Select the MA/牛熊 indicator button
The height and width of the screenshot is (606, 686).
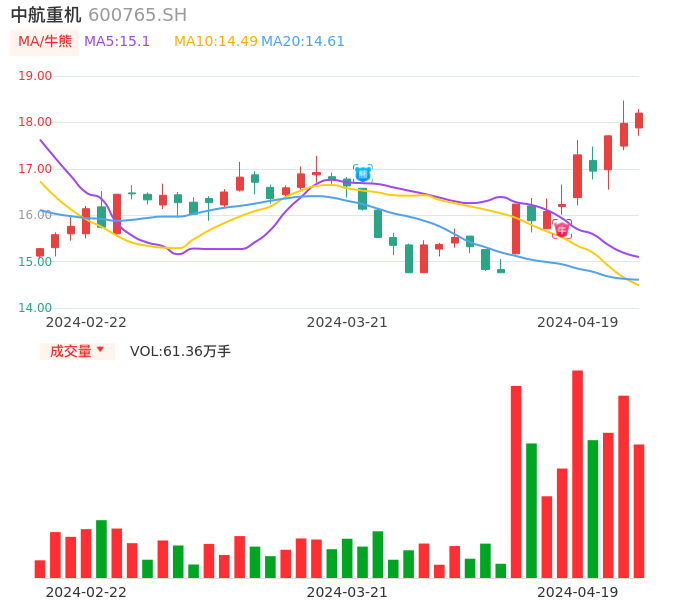pos(45,42)
